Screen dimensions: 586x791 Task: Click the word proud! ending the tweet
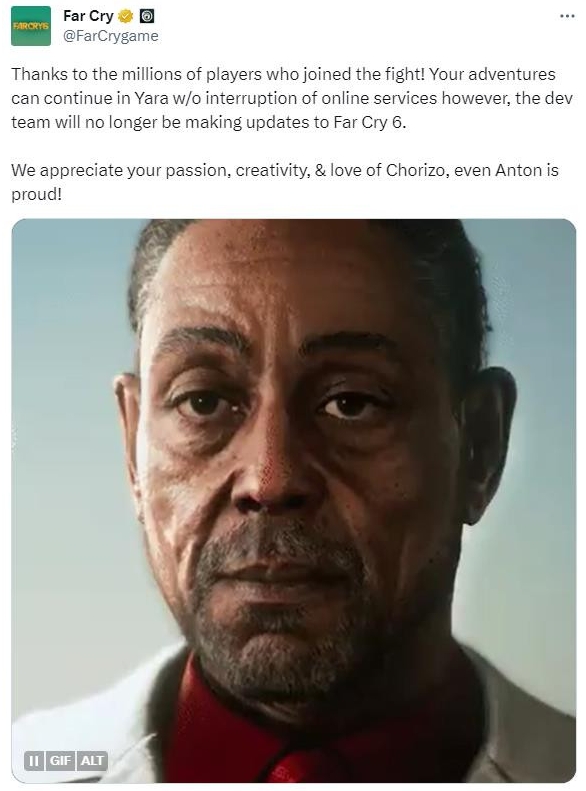[36, 195]
